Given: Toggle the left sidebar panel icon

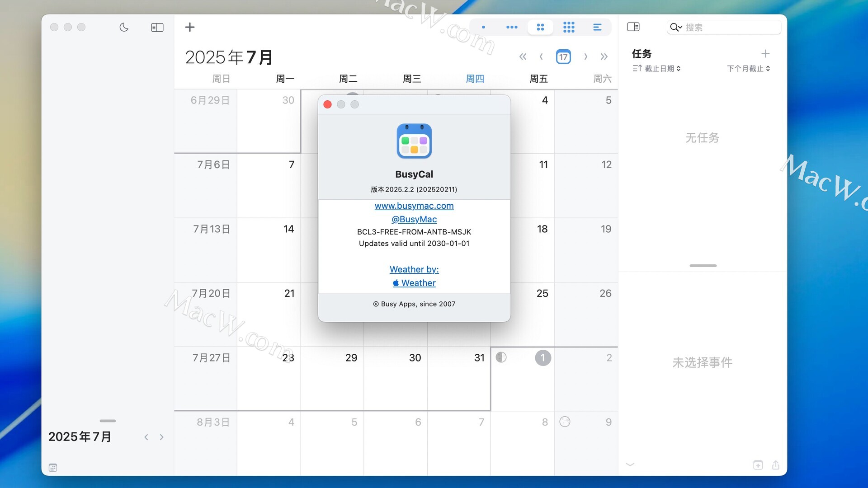Looking at the screenshot, I should click(x=157, y=28).
